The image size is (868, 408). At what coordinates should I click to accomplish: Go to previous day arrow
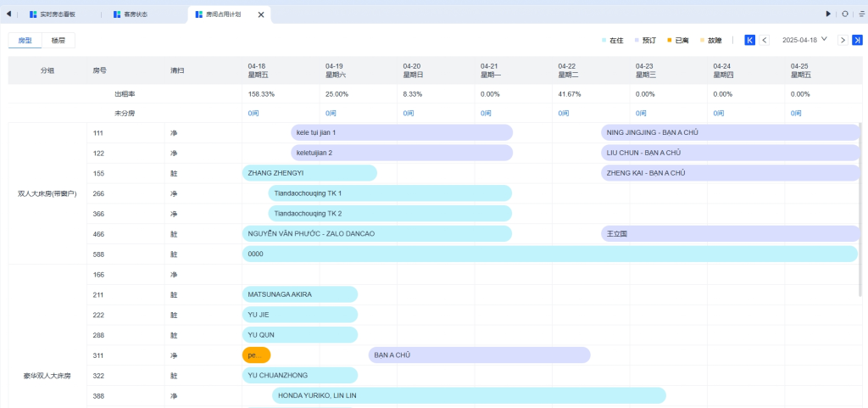coord(764,40)
